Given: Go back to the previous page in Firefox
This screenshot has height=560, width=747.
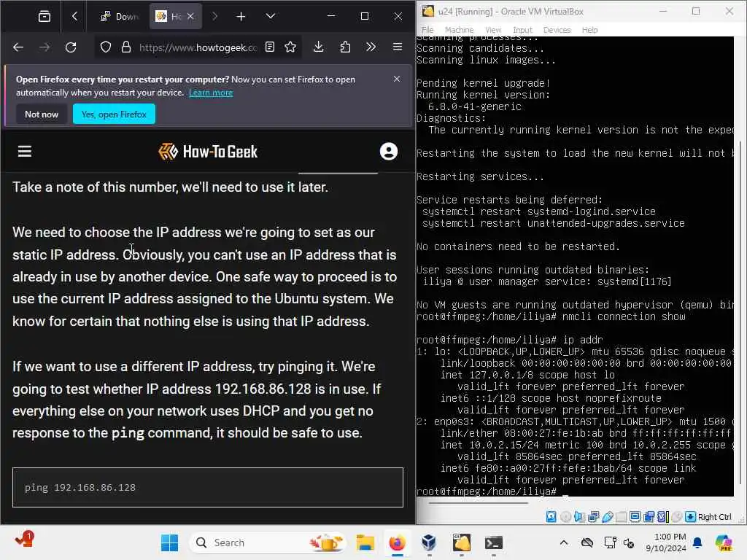Looking at the screenshot, I should click(x=18, y=47).
